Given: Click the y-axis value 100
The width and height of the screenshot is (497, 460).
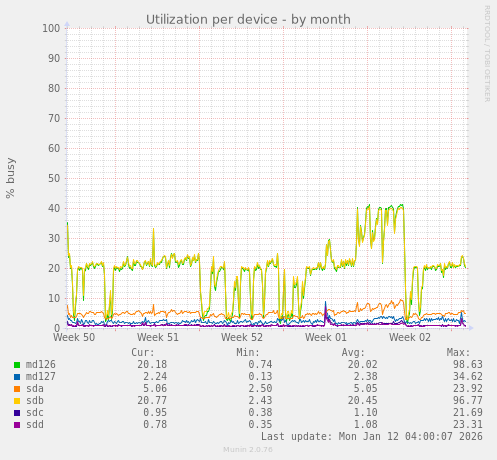Looking at the screenshot, I should click(x=51, y=28).
